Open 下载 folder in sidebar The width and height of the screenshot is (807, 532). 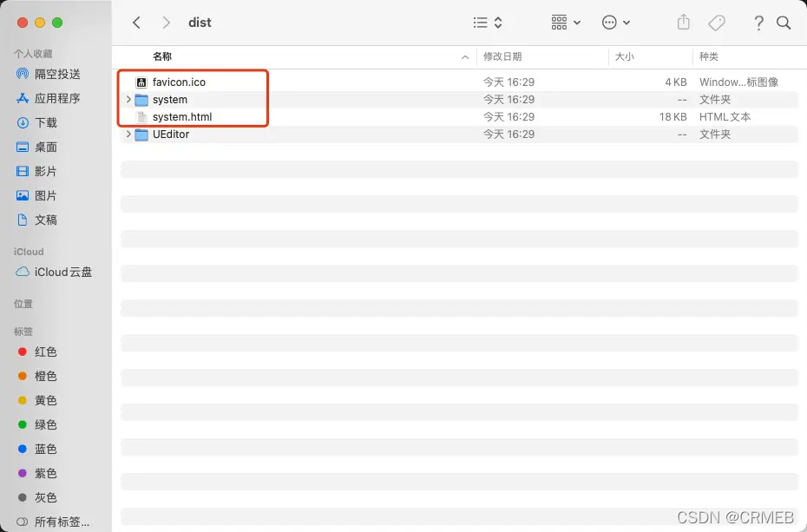point(37,122)
